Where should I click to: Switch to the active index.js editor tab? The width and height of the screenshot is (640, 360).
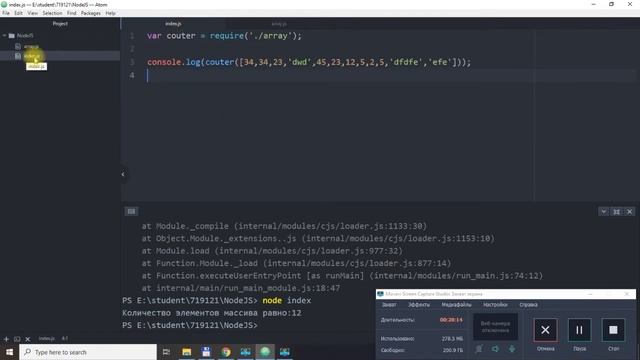[x=173, y=24]
